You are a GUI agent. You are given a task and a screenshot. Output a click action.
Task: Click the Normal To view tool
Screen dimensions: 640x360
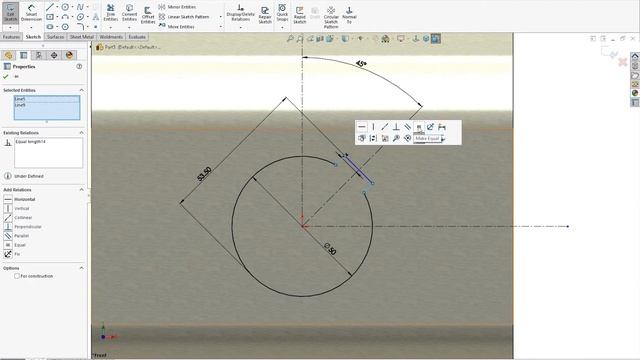349,16
